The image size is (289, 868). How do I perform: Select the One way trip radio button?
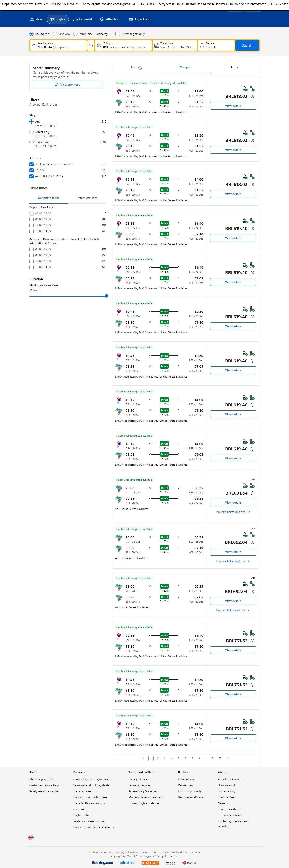[x=55, y=34]
